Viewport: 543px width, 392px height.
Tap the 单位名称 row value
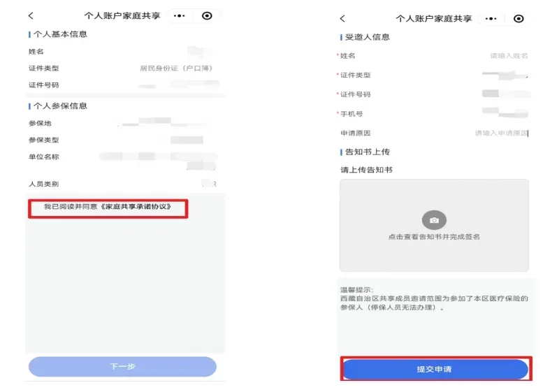coord(159,160)
